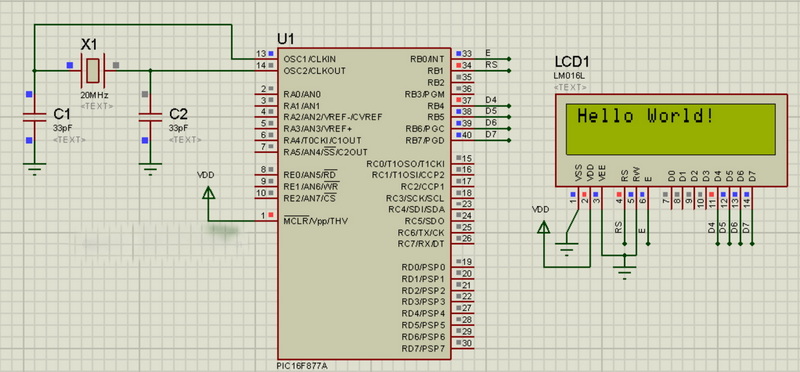Screen dimensions: 800x372
Task: Click the RD7/PSP7 pin label
Action: [423, 349]
